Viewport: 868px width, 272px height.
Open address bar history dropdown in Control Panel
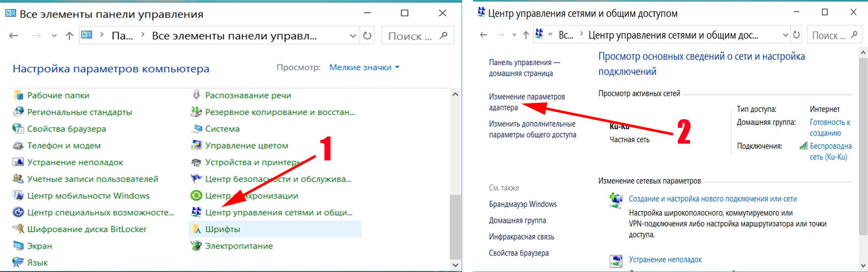[x=353, y=36]
